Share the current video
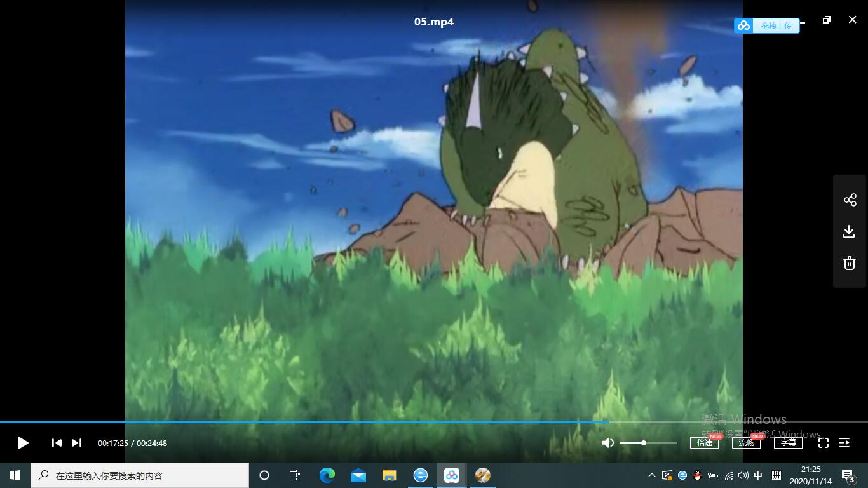Screen dimensions: 868x488 click(850, 200)
